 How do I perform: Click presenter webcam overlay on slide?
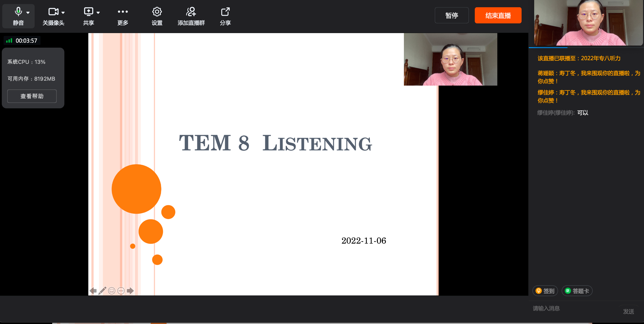450,59
